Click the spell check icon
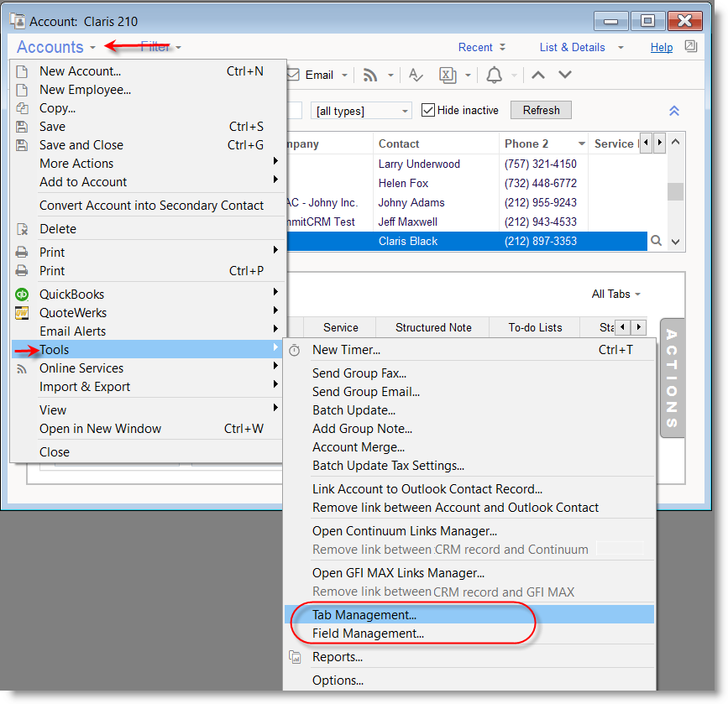This screenshot has height=704, width=728. coord(416,76)
